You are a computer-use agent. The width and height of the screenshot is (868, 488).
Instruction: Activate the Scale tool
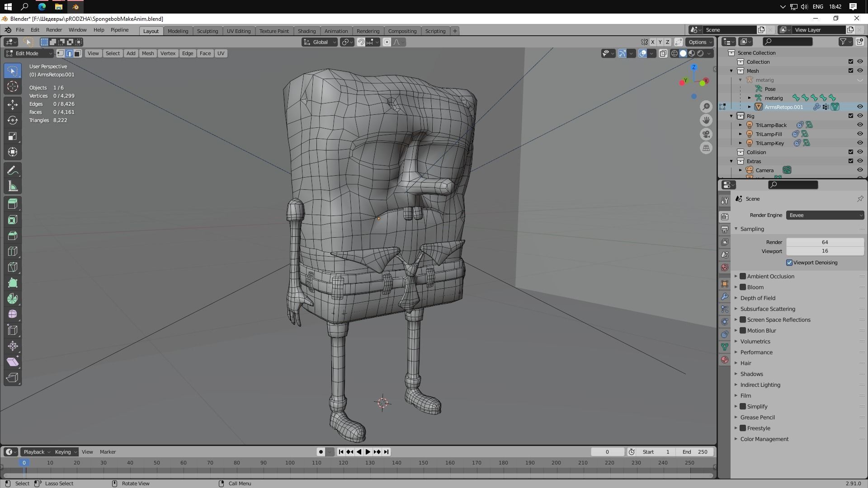coord(13,136)
